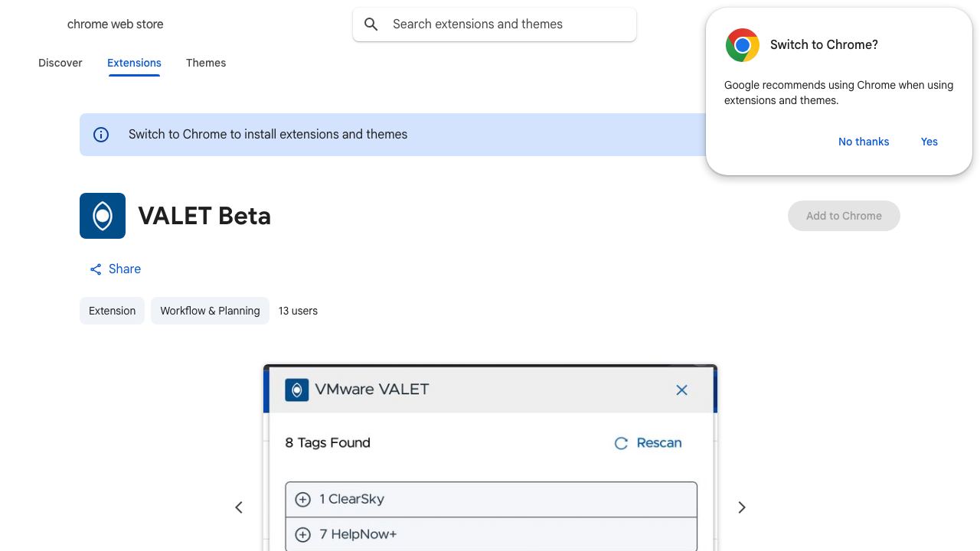
Task: Show the next screenshot with right arrow
Action: [741, 507]
